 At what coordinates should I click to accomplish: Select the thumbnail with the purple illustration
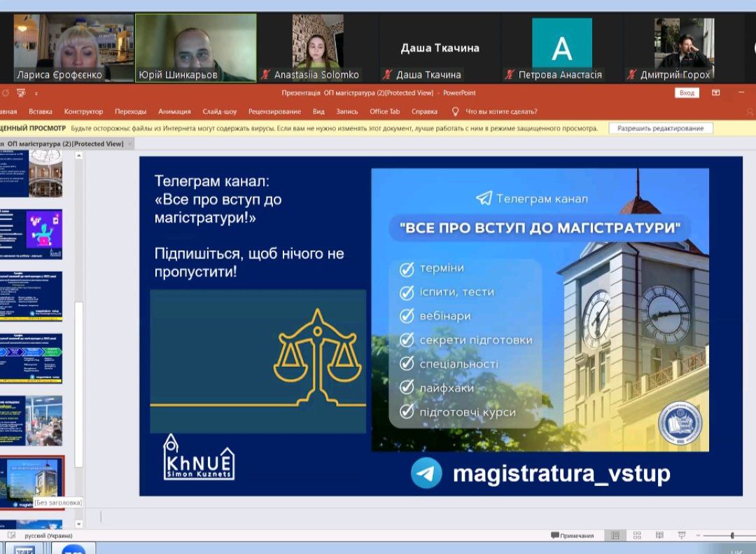click(31, 235)
